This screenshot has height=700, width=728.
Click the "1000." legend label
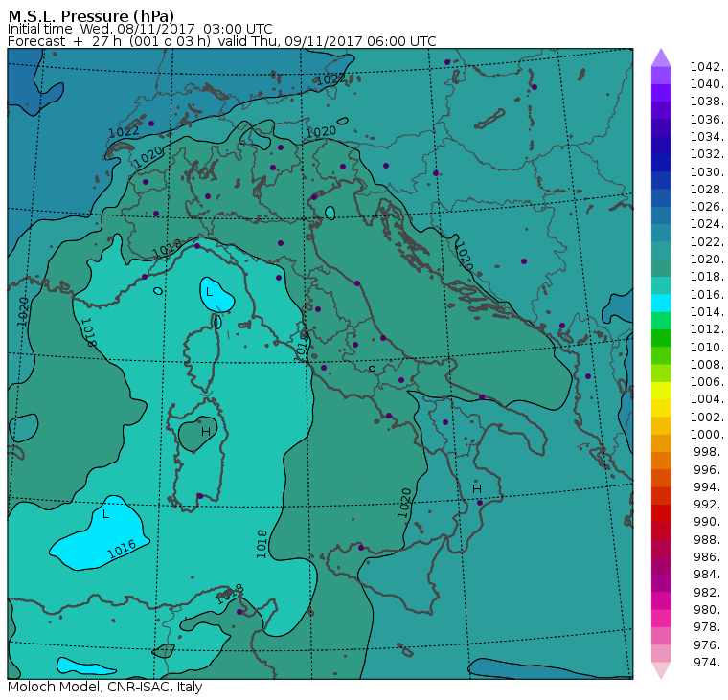pos(707,435)
